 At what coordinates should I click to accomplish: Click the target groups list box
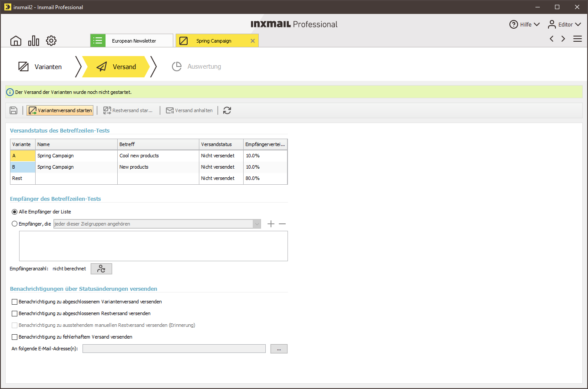click(x=153, y=246)
